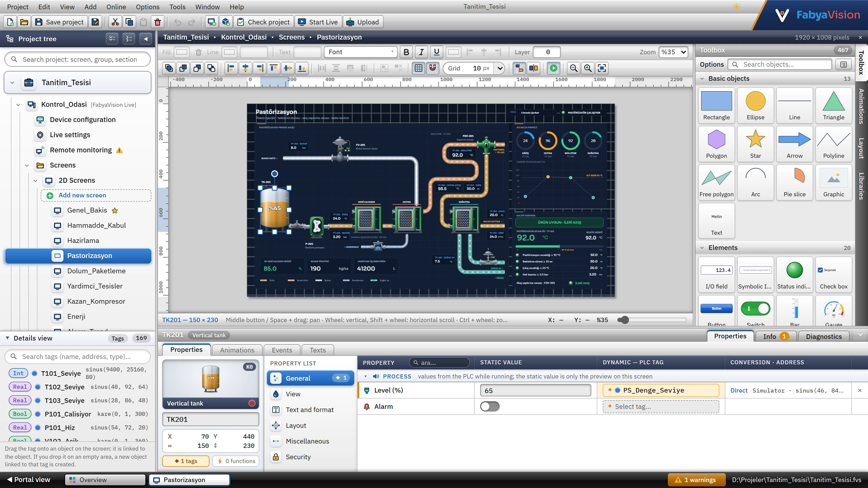Open the Grid size dropdown arrow
This screenshot has width=868, height=488.
click(500, 68)
